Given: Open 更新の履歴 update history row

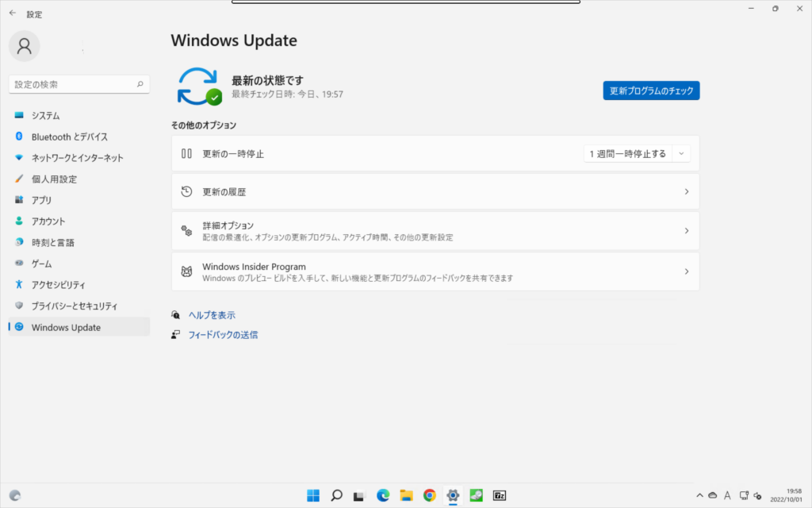Looking at the screenshot, I should coord(435,192).
